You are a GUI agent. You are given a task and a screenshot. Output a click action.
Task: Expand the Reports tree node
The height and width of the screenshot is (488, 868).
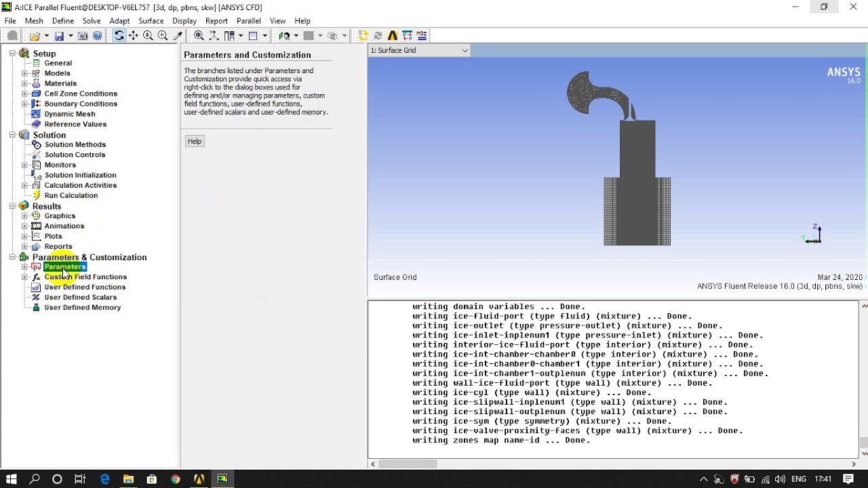24,246
